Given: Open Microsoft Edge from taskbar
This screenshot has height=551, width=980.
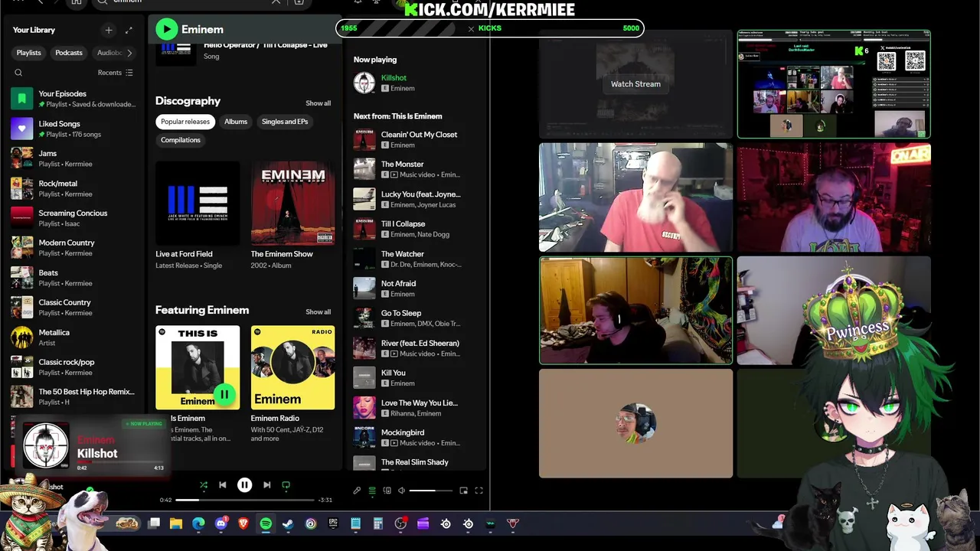Looking at the screenshot, I should pyautogui.click(x=198, y=523).
